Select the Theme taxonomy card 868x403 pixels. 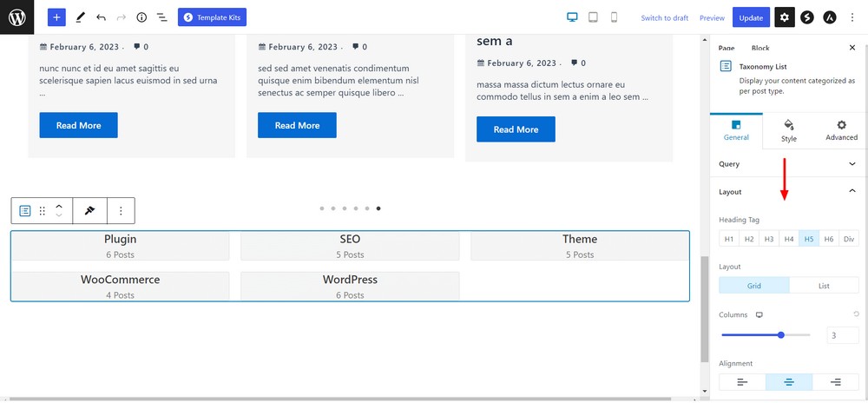pos(580,246)
